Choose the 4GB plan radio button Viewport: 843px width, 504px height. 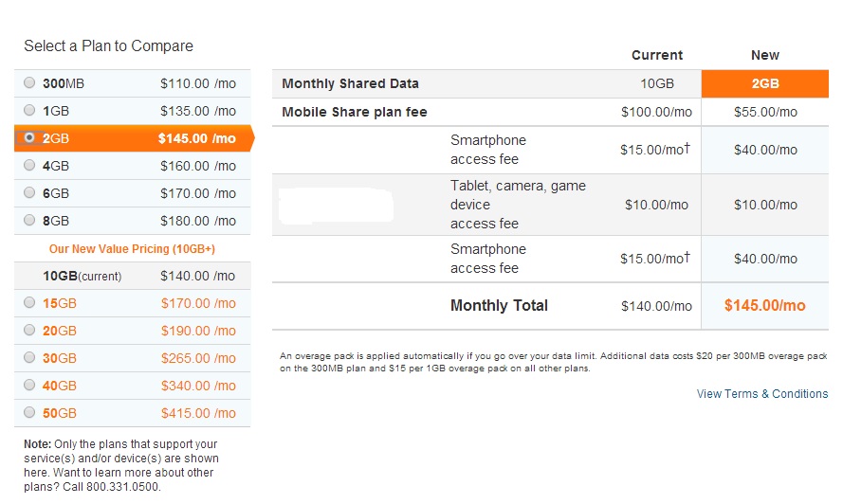tap(29, 165)
